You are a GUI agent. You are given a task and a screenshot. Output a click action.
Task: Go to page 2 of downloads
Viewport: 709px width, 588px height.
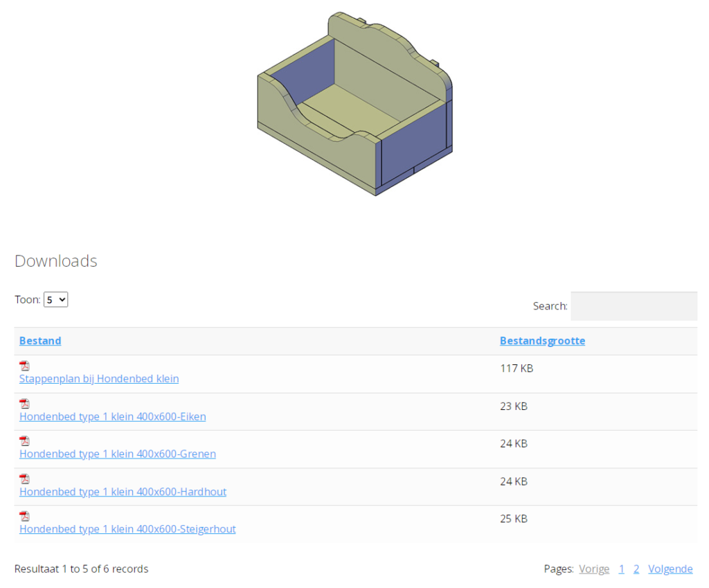[x=636, y=569]
